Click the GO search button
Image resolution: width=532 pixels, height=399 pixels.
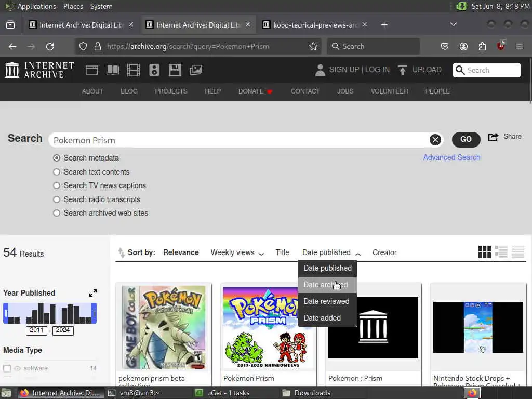tap(466, 139)
